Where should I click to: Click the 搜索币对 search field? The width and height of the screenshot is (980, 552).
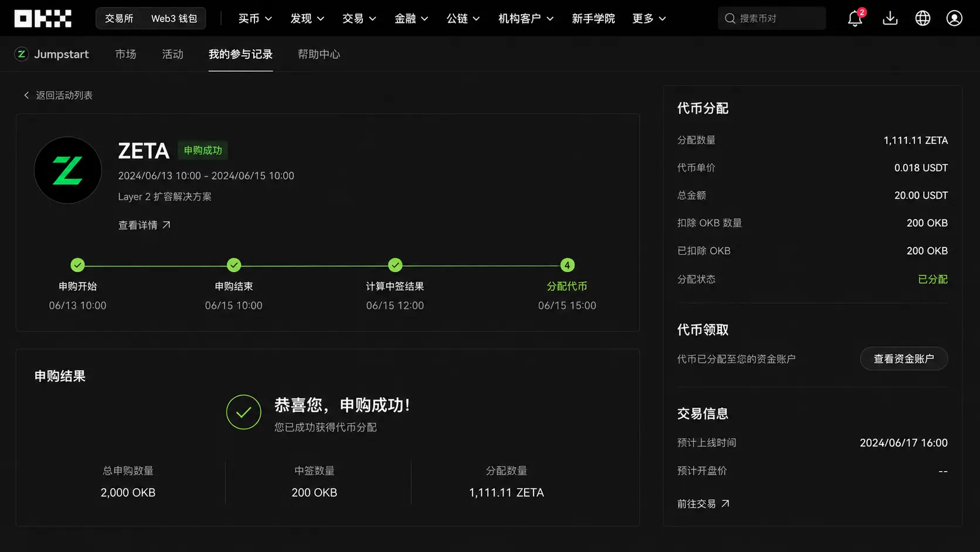click(772, 19)
